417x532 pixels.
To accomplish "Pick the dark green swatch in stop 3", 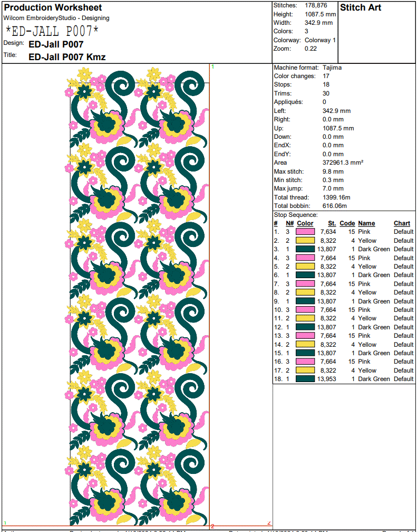I will [305, 249].
